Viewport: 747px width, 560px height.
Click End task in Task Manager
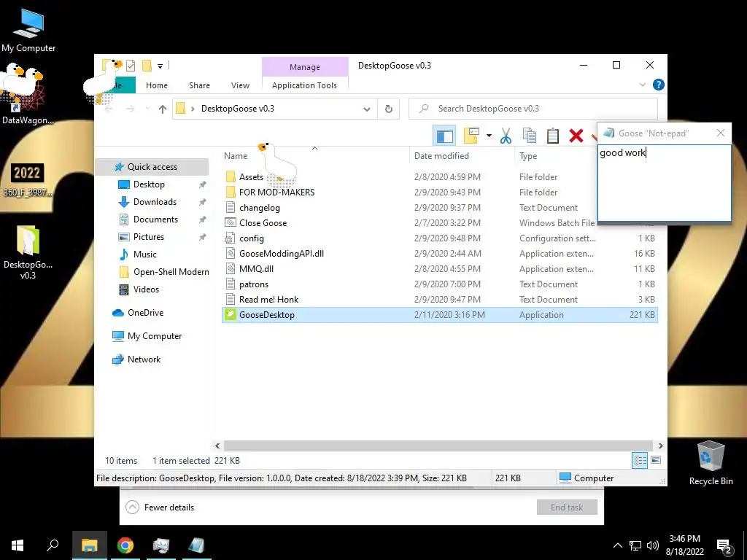coord(567,507)
